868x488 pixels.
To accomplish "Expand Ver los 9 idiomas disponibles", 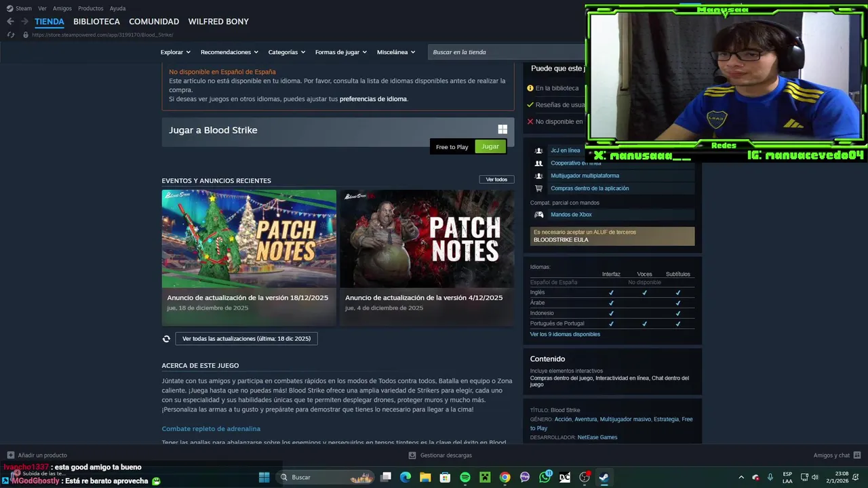I will point(565,334).
